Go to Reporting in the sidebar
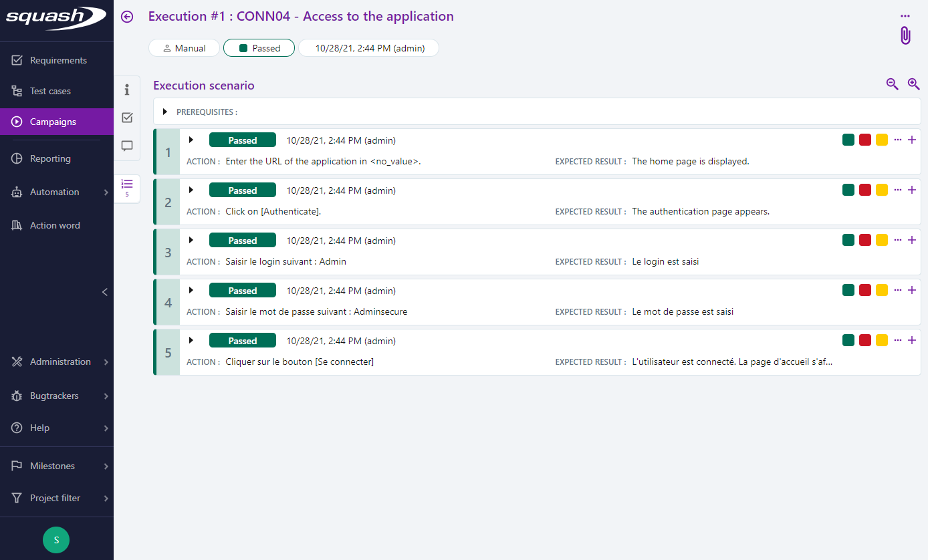This screenshot has height=560, width=928. 50,158
